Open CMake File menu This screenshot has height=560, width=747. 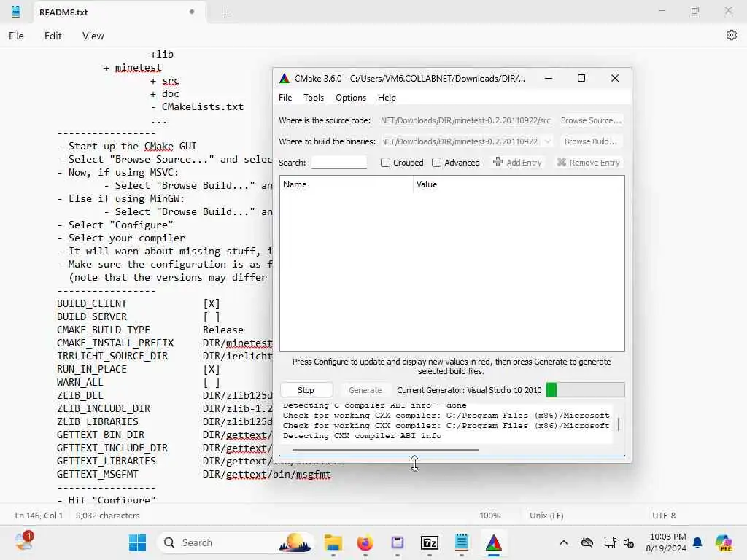285,98
